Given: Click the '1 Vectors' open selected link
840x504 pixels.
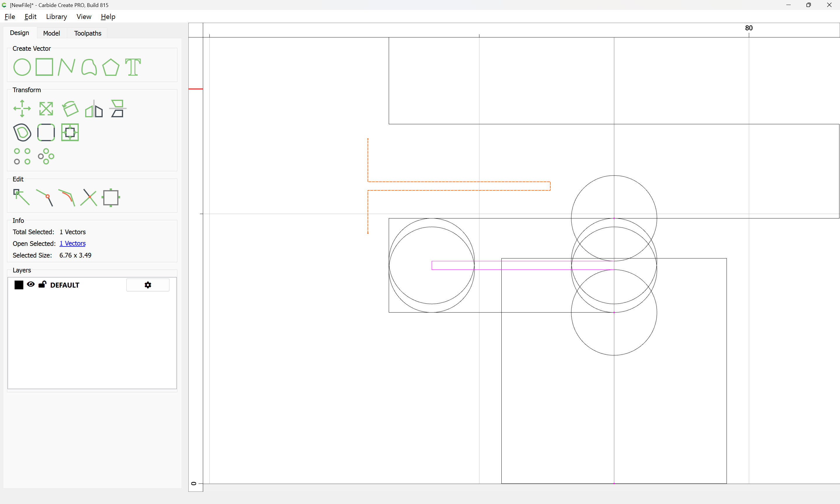Looking at the screenshot, I should pyautogui.click(x=72, y=243).
